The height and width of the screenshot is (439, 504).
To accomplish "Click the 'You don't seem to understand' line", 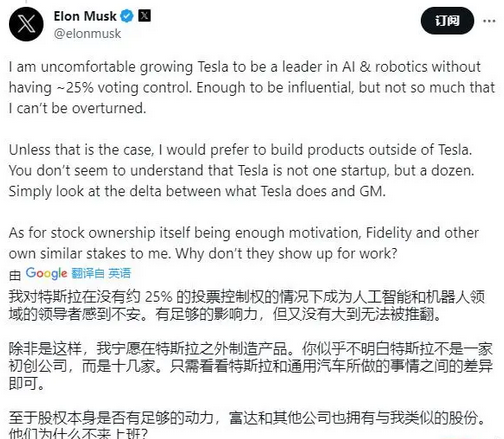I will coord(241,171).
